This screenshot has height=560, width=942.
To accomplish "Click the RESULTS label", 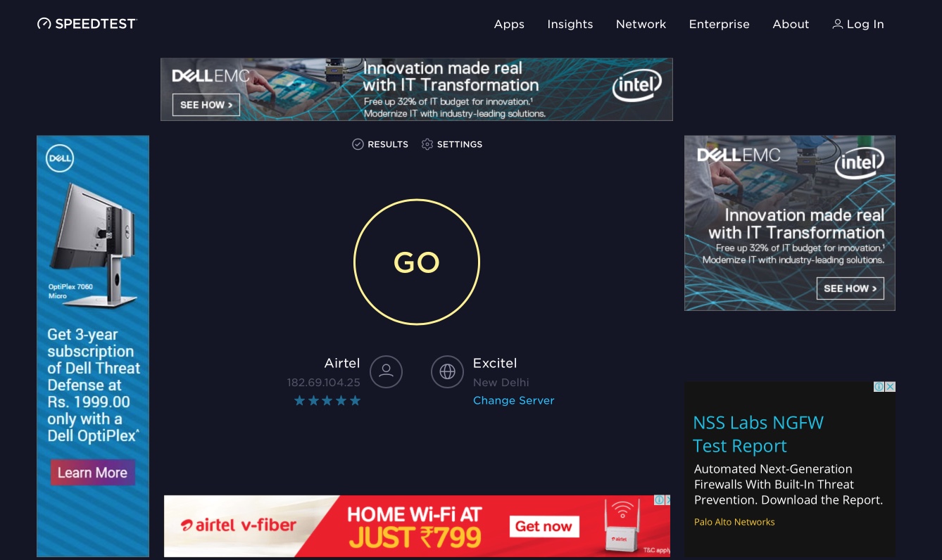I will (388, 144).
